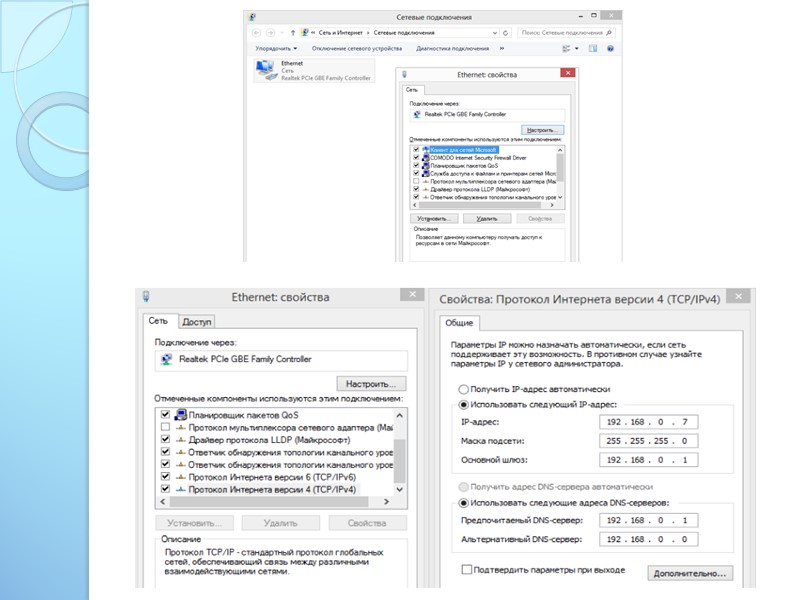Select COMODO Internet Security Firewall Driver entry
The width and height of the screenshot is (800, 600).
pos(478,158)
